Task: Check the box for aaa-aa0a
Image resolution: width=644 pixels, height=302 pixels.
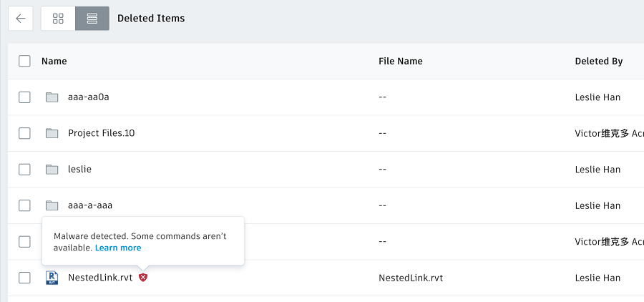Action: coord(24,97)
